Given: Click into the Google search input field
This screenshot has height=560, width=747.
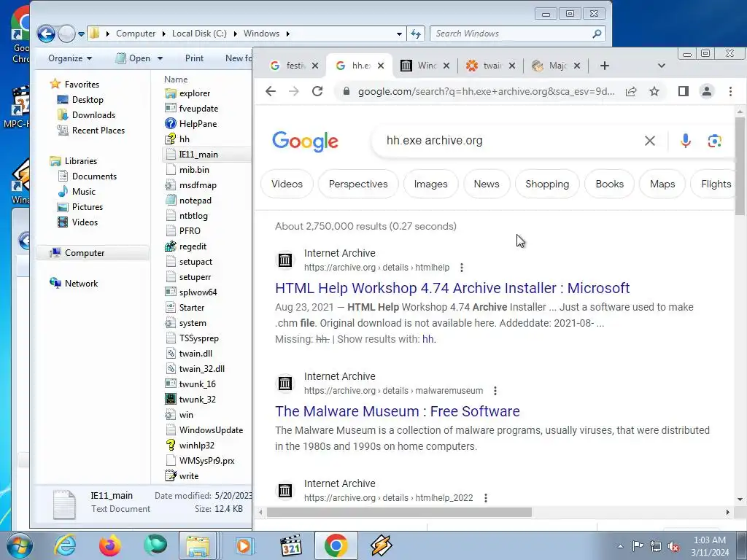Looking at the screenshot, I should [510, 141].
